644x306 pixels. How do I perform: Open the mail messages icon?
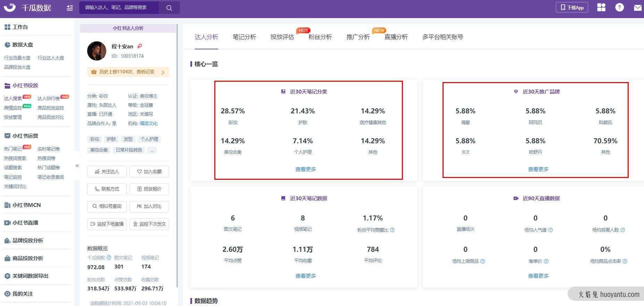[638, 8]
